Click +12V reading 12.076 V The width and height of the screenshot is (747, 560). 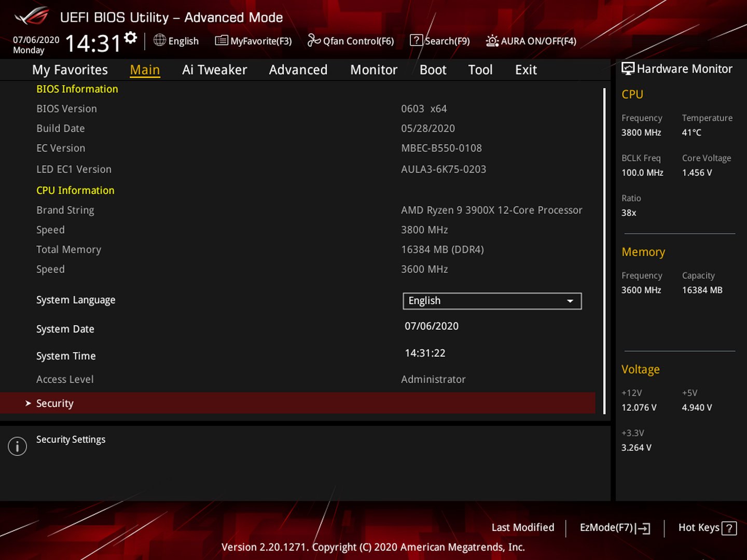click(639, 408)
